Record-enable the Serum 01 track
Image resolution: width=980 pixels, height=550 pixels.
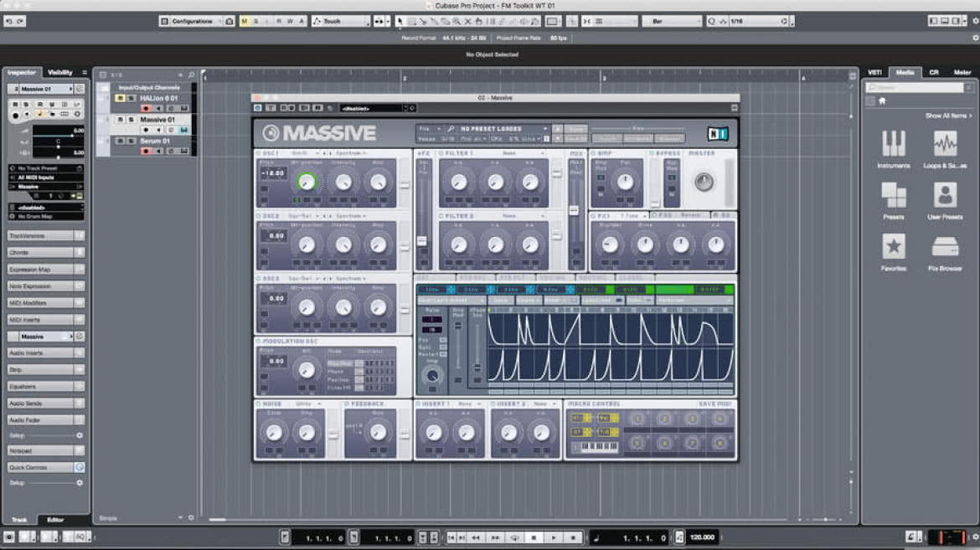(x=145, y=152)
